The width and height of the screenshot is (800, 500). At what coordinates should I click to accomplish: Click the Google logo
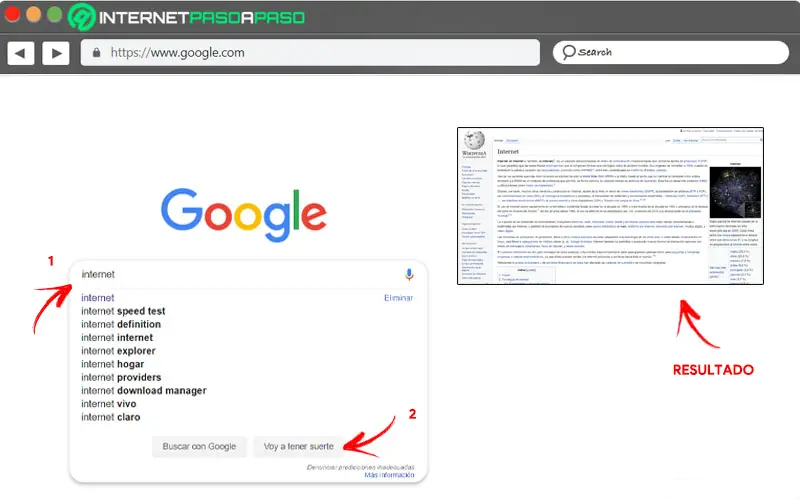coord(244,214)
